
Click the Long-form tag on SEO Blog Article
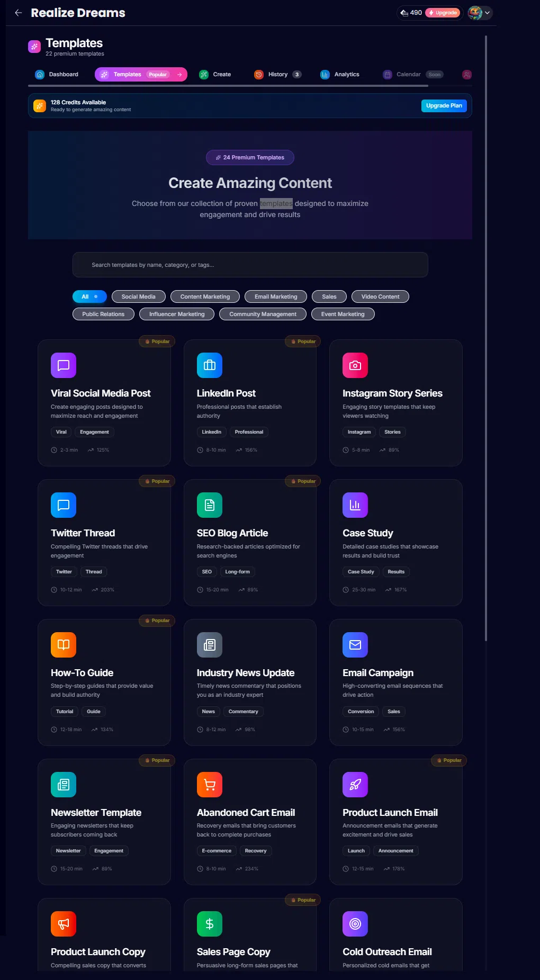(237, 572)
